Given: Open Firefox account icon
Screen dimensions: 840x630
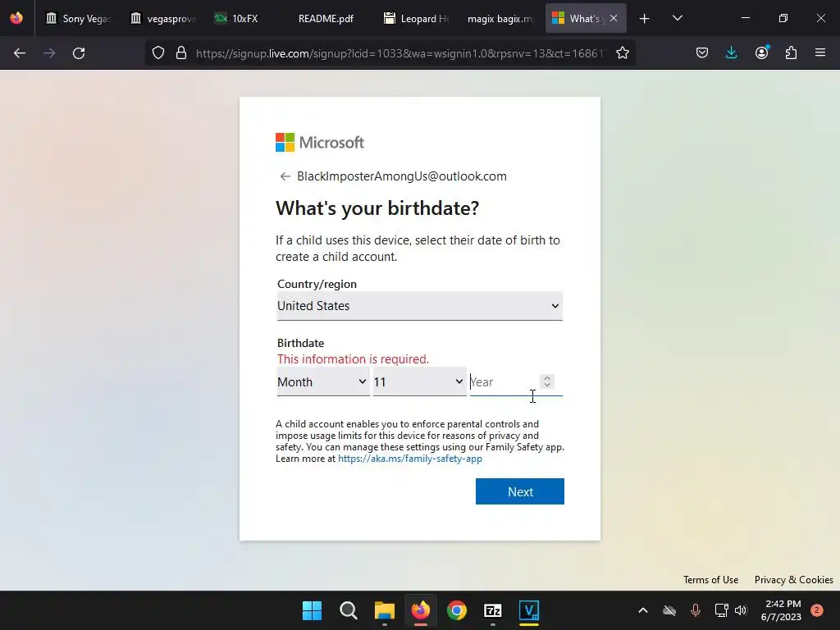Looking at the screenshot, I should pos(761,52).
